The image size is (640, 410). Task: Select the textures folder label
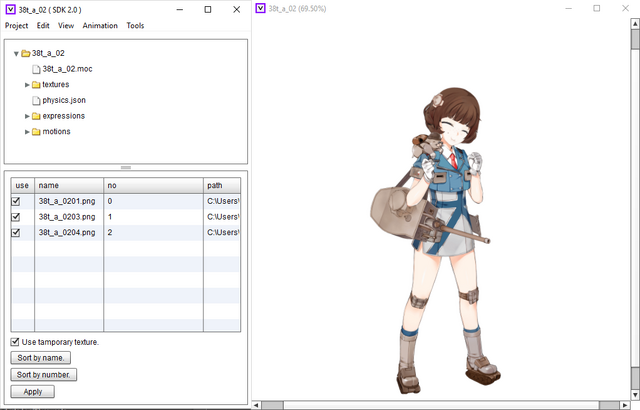tap(56, 84)
